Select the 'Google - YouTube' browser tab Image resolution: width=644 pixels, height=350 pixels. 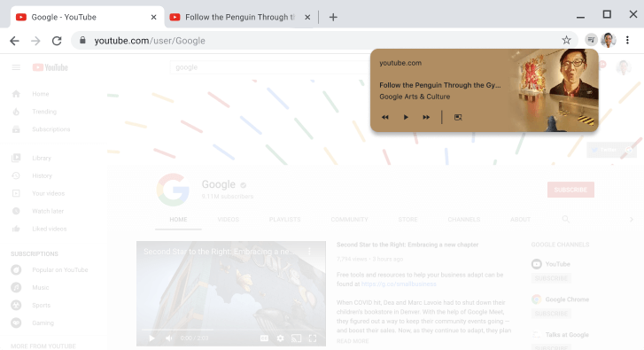click(x=87, y=17)
